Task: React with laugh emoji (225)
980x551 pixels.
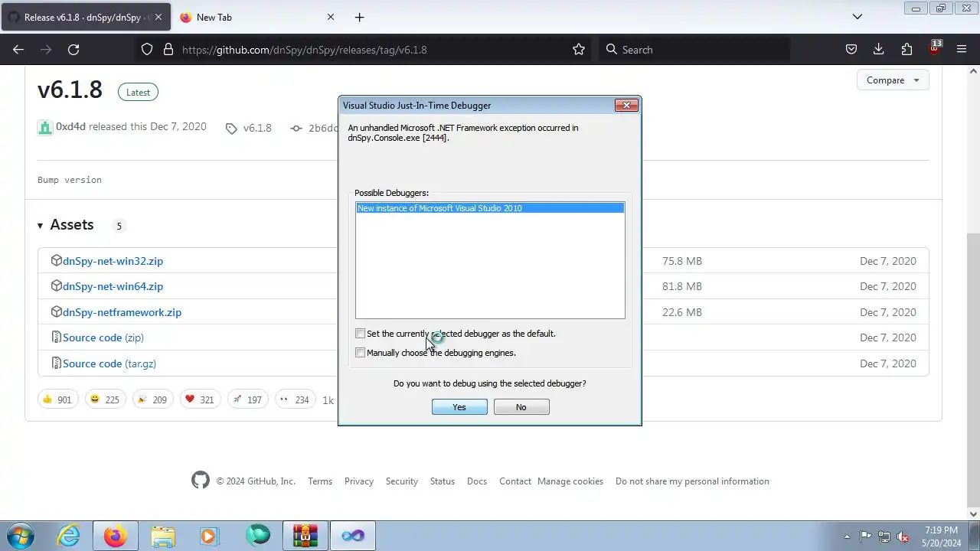Action: point(106,399)
